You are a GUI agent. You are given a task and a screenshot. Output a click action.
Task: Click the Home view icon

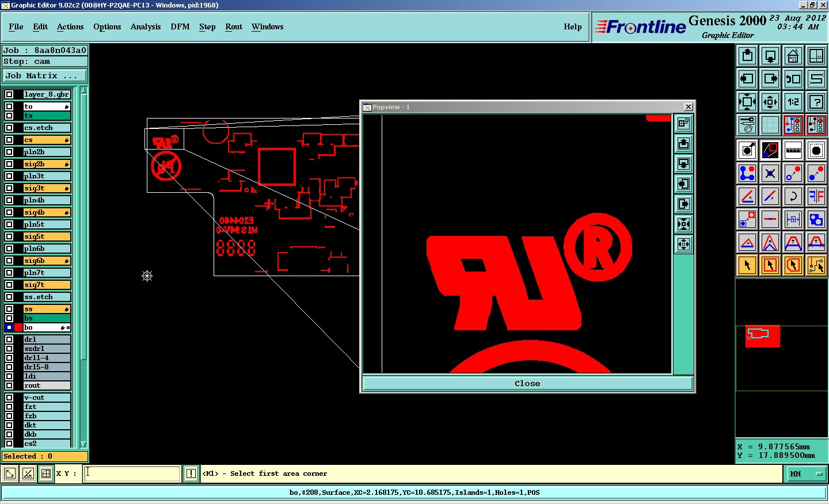point(793,56)
